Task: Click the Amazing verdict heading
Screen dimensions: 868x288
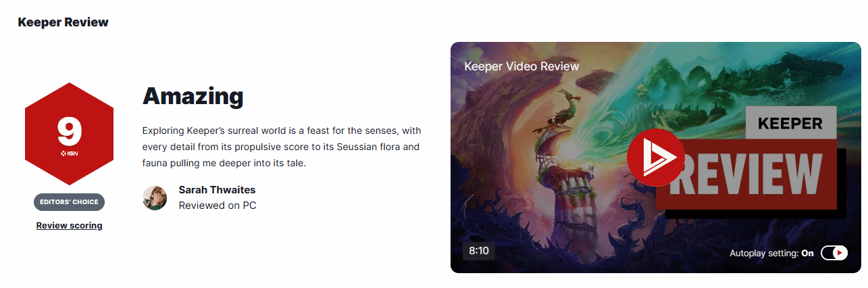Action: point(193,96)
